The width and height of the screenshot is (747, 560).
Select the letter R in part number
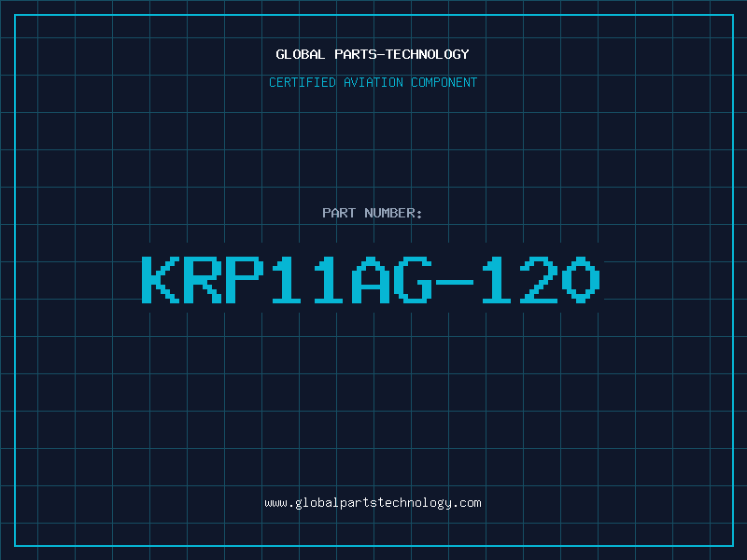pyautogui.click(x=203, y=279)
